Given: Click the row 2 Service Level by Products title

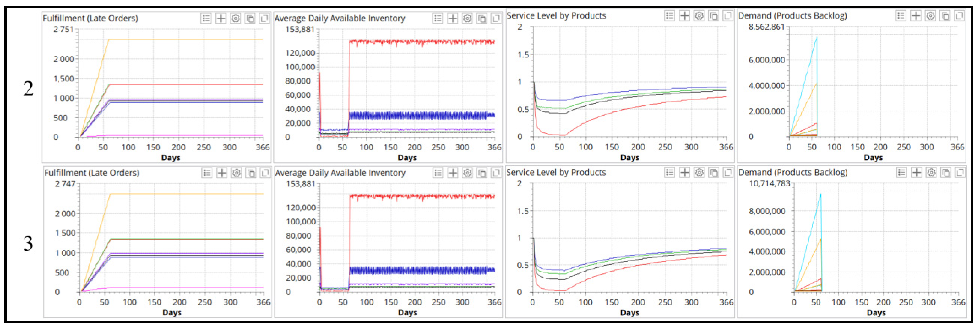Looking at the screenshot, I should click(x=556, y=16).
